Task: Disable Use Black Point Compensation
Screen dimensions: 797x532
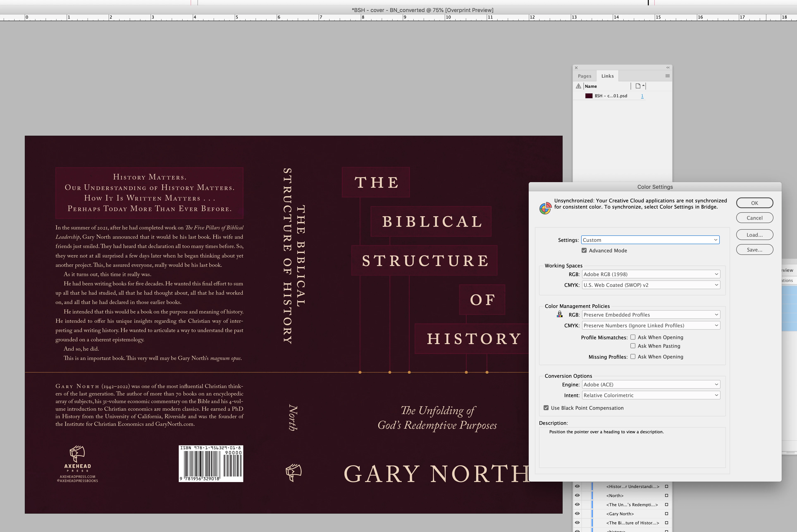Action: point(546,408)
